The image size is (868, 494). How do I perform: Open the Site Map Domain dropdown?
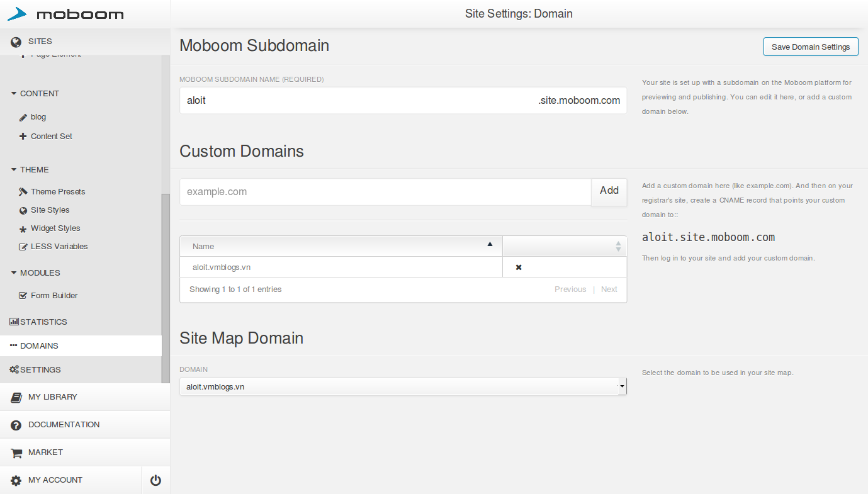pyautogui.click(x=403, y=386)
